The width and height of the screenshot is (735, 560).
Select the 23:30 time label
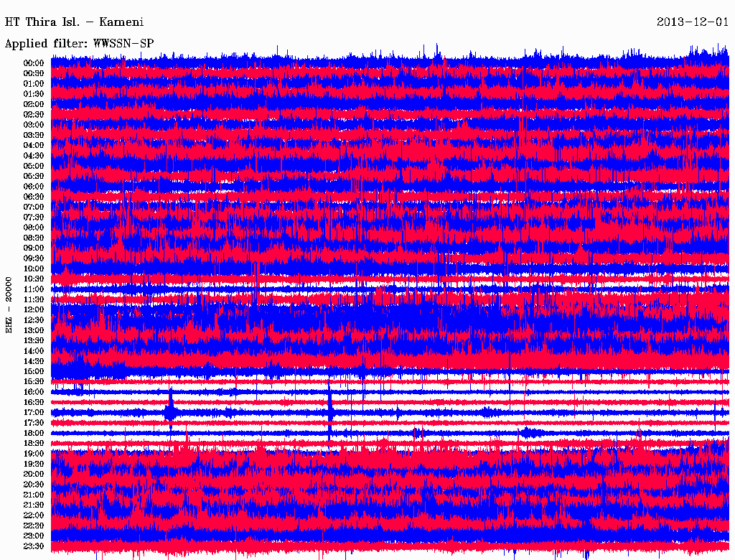pos(34,546)
